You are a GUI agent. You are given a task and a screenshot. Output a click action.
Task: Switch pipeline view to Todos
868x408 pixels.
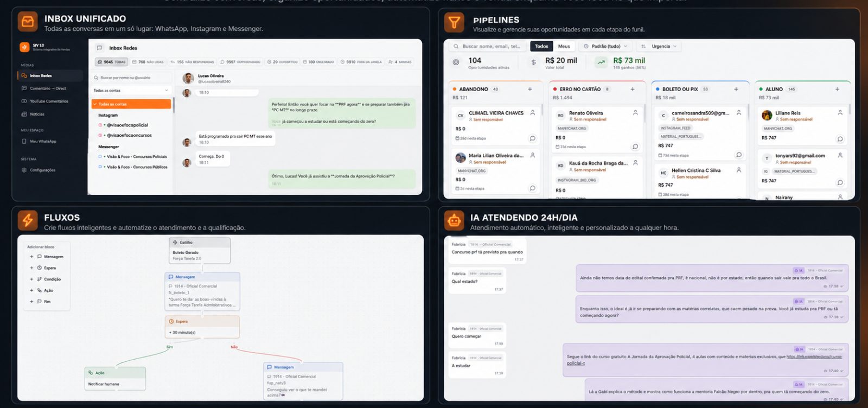(541, 47)
